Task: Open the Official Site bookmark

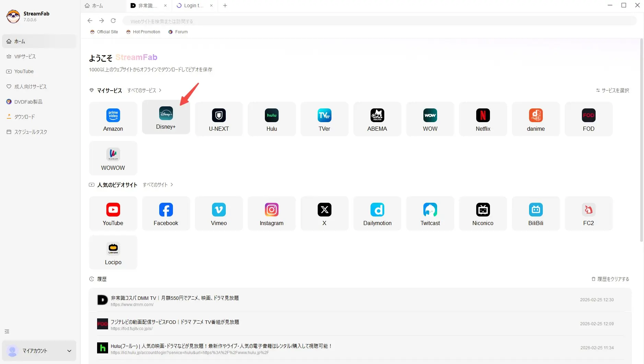Action: (x=104, y=32)
